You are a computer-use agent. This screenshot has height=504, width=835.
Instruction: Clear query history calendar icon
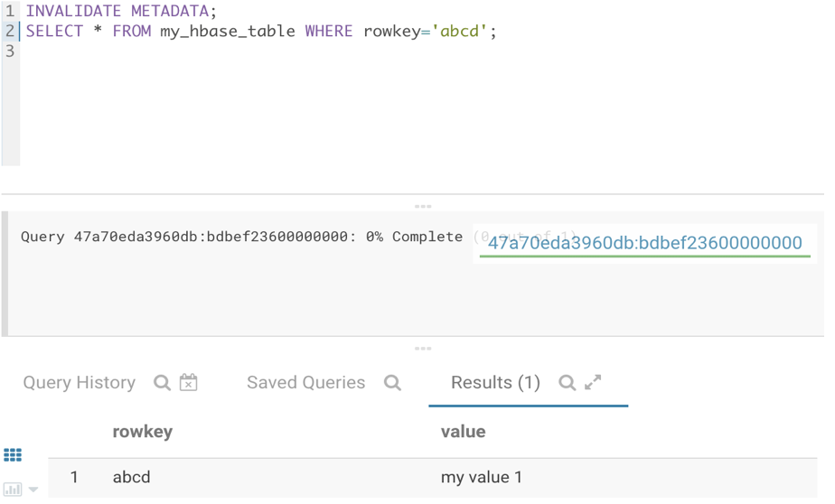tap(189, 382)
